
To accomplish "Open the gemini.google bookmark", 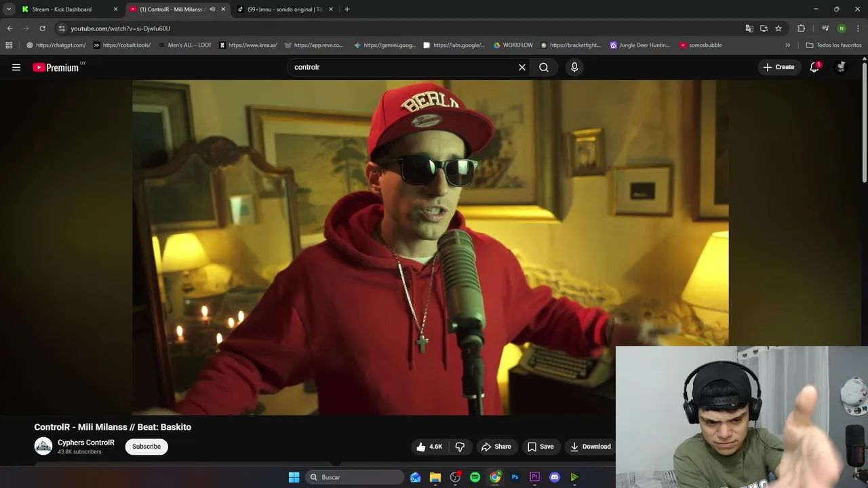I will (x=384, y=45).
